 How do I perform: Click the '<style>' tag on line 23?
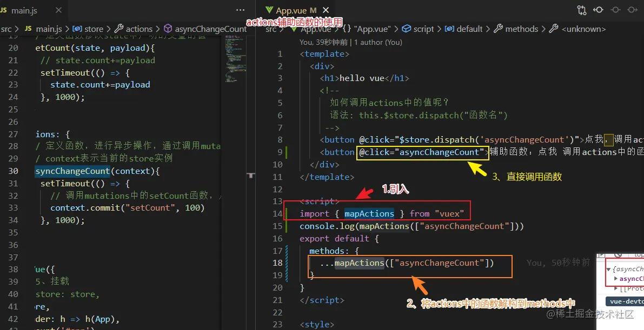(x=317, y=324)
